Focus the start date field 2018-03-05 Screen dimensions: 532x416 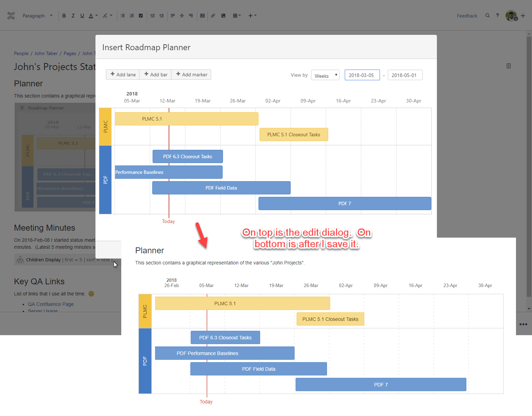click(x=362, y=75)
